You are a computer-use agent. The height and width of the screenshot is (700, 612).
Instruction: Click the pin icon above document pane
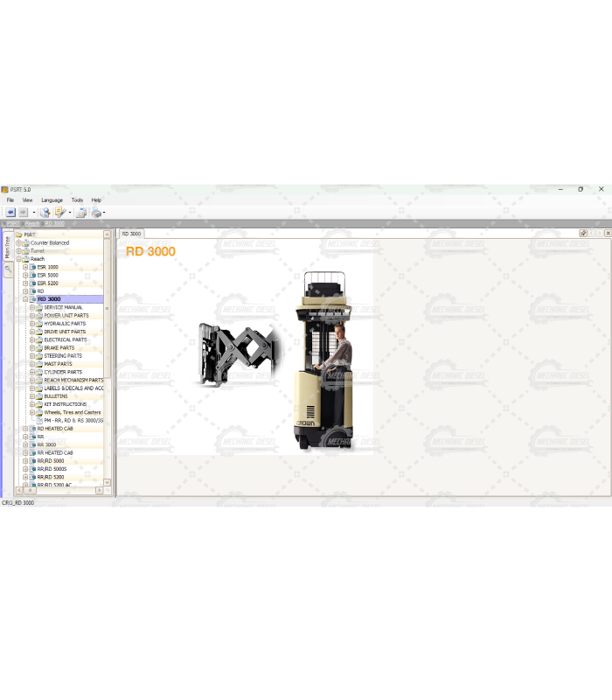tap(583, 234)
